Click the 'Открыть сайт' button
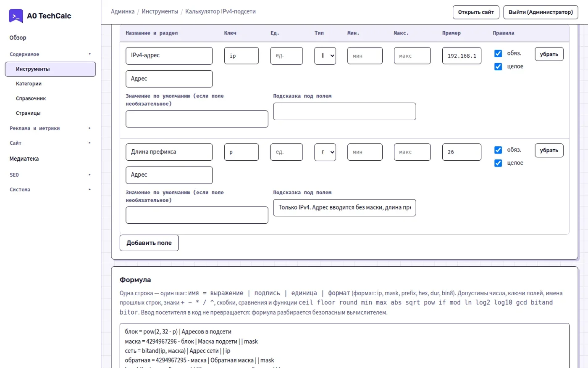 point(476,12)
